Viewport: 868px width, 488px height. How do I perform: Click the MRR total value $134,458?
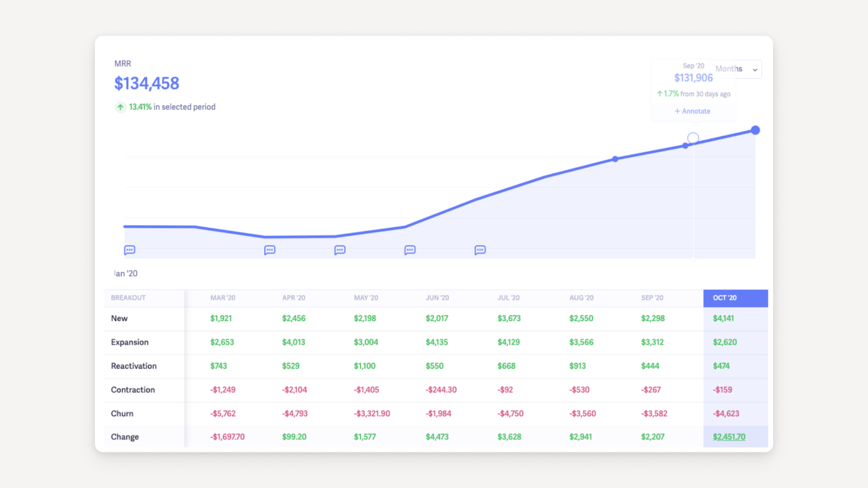tap(146, 83)
